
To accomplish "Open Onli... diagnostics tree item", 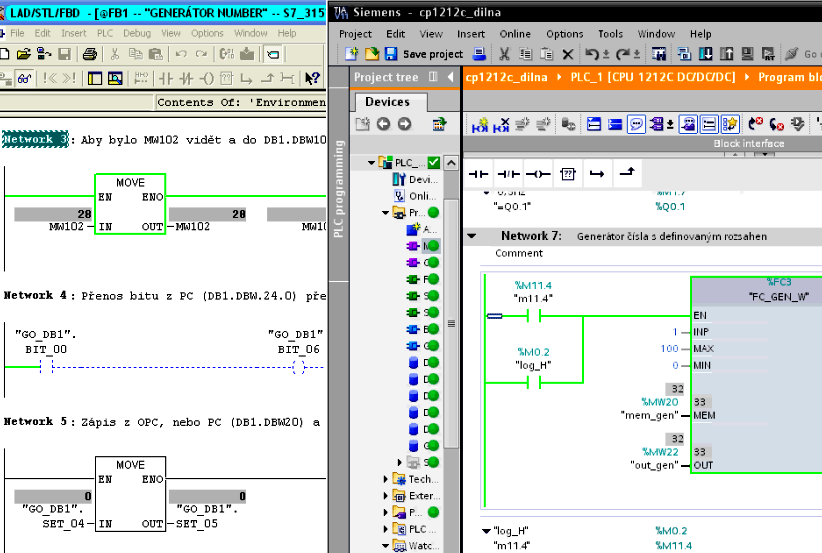I will click(414, 196).
